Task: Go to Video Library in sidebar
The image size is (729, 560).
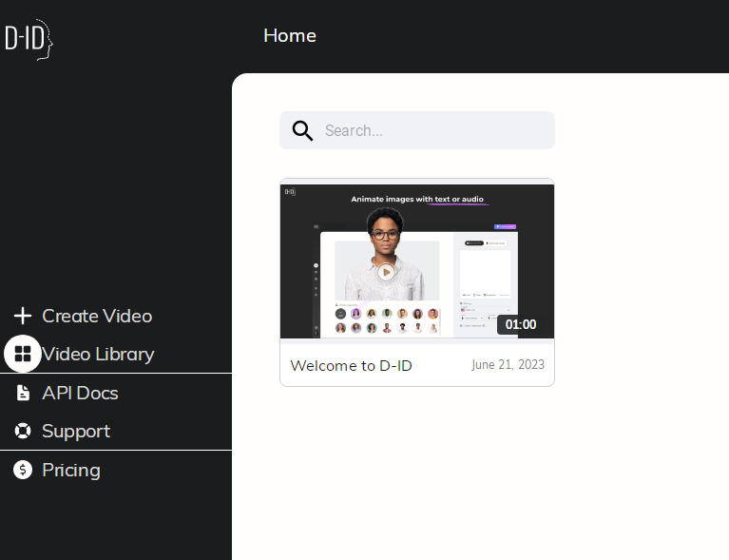Action: (98, 354)
